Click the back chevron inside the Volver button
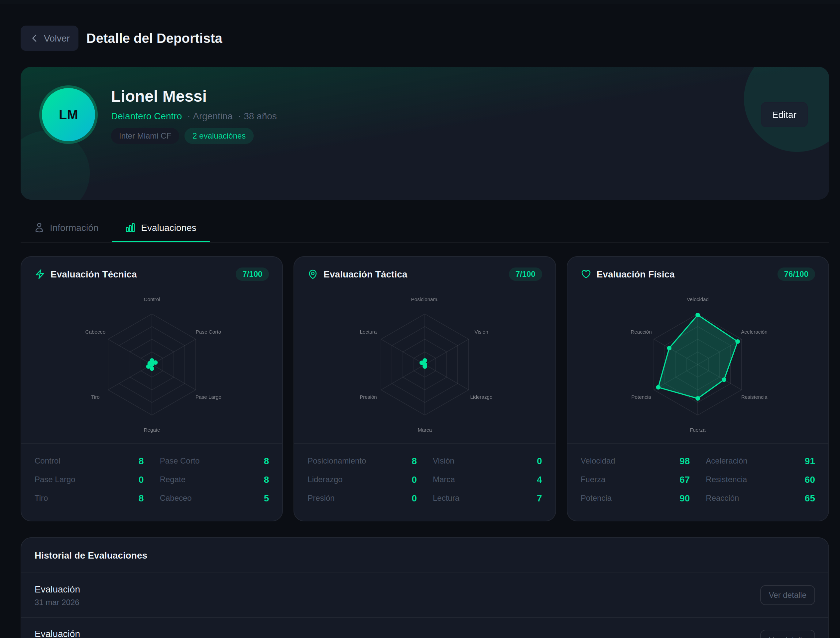 [34, 38]
